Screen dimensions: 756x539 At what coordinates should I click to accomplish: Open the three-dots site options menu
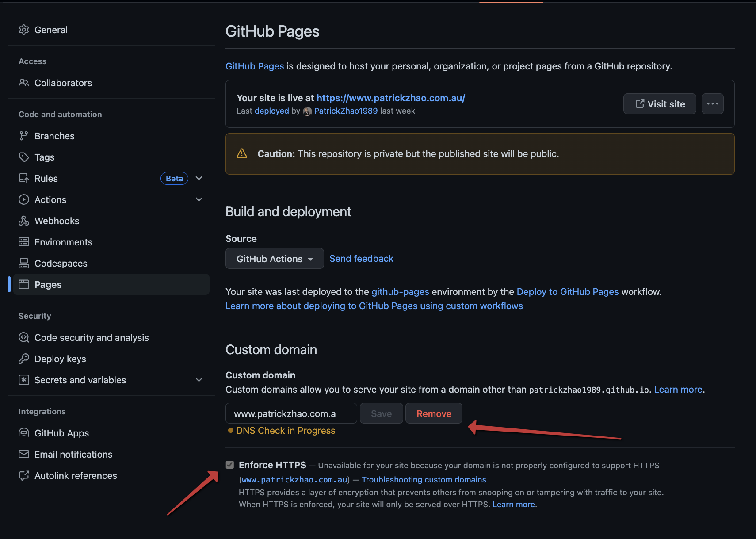point(713,104)
